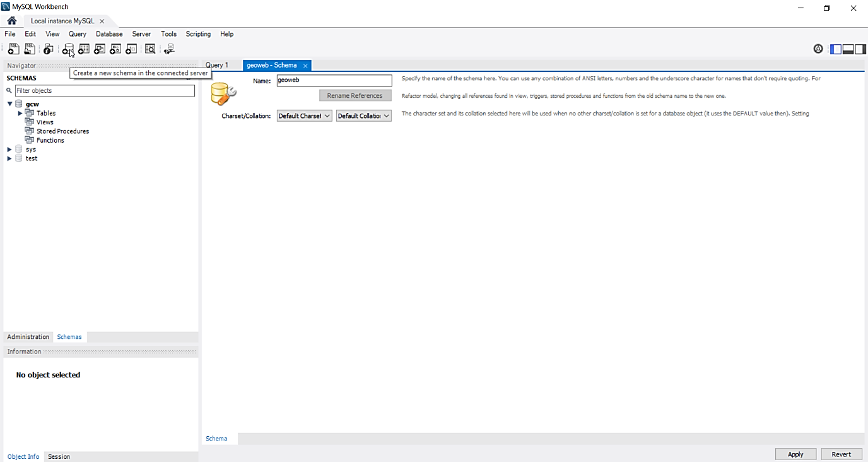
Task: Switch to the Administration navigator tab
Action: 28,337
